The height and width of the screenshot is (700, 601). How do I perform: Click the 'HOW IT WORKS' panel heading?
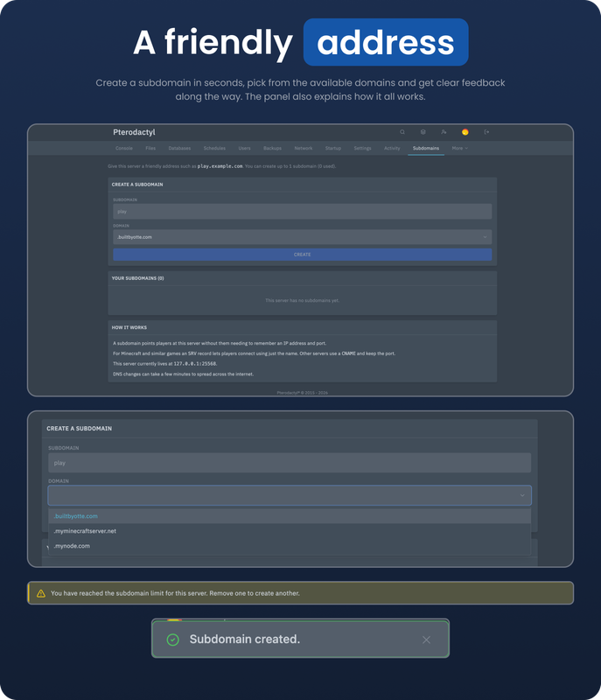129,327
